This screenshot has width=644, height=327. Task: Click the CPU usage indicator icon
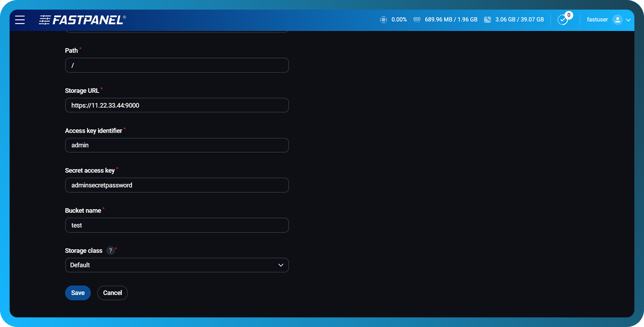(383, 19)
